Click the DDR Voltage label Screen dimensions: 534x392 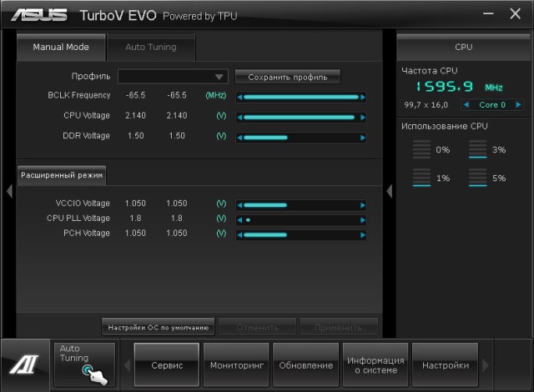pyautogui.click(x=86, y=136)
